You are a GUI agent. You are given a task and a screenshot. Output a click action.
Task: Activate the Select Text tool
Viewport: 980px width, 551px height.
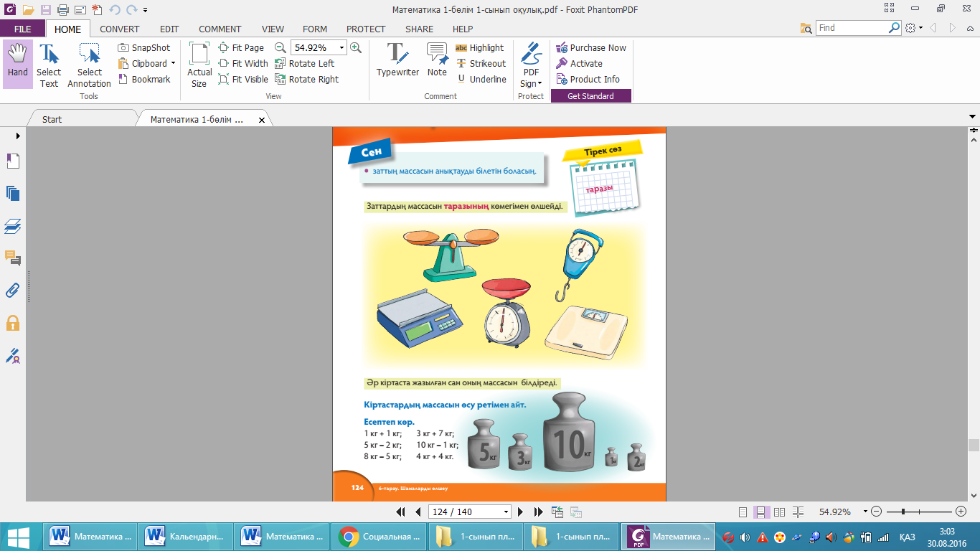point(49,65)
